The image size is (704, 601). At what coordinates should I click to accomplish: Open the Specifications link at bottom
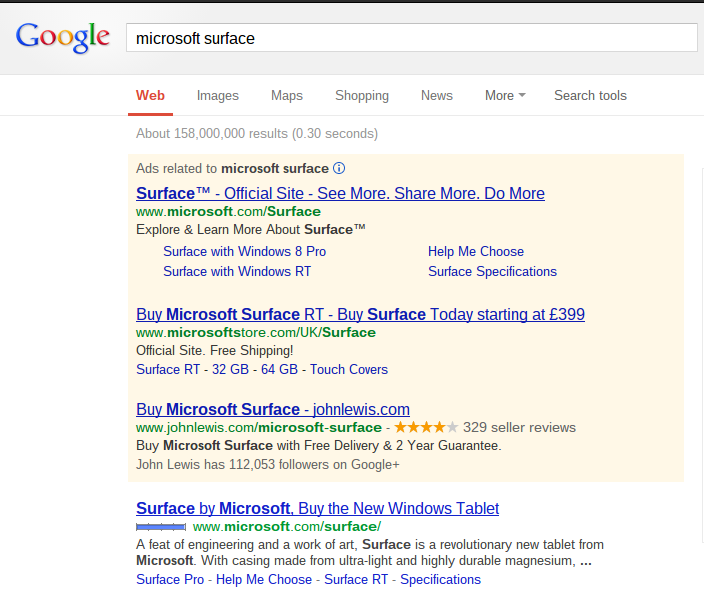(440, 579)
